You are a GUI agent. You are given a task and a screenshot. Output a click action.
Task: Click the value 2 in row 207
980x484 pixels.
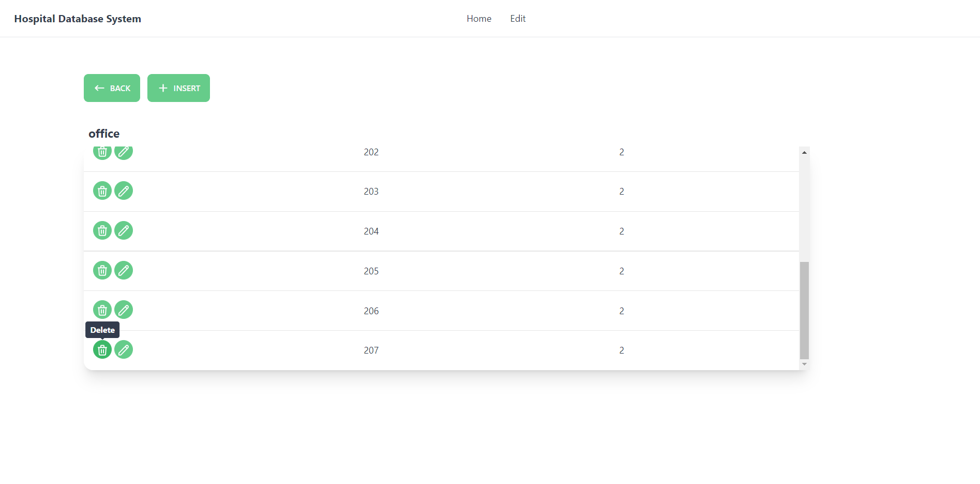[x=622, y=350]
